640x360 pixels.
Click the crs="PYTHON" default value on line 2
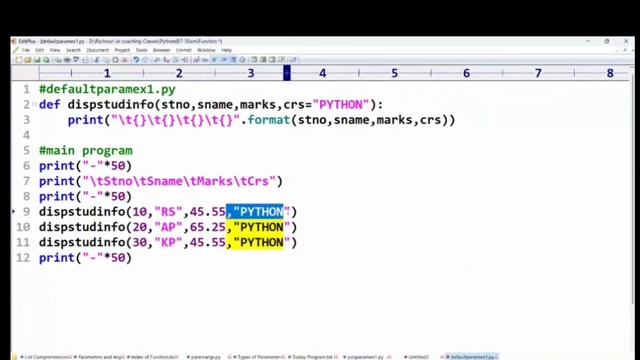(x=327, y=104)
